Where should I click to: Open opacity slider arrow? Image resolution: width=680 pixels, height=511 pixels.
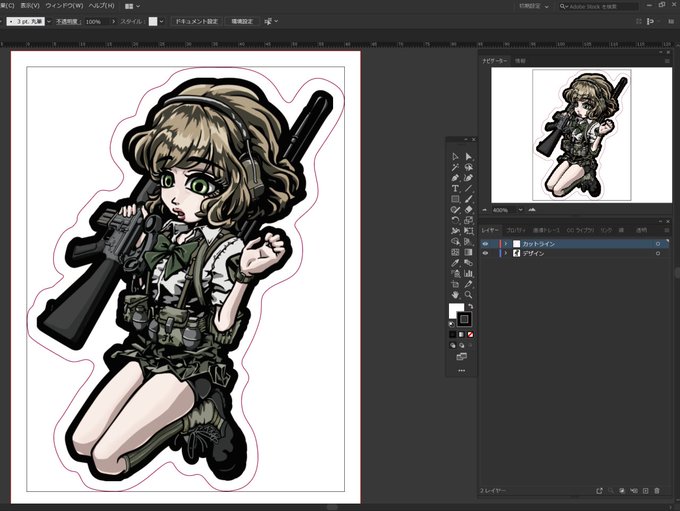(114, 21)
